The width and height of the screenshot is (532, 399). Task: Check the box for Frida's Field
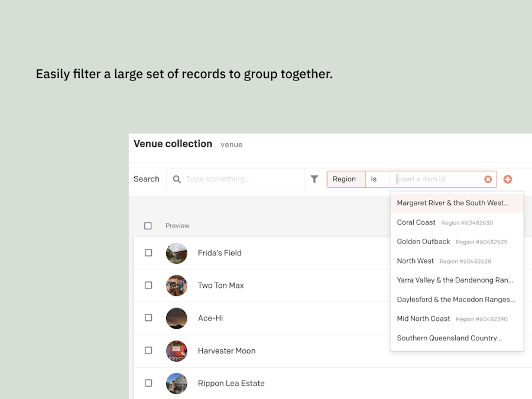148,253
